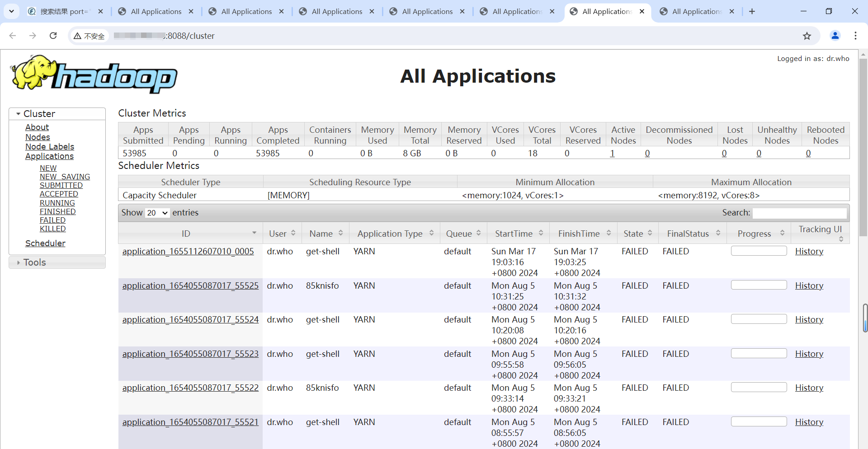
Task: Filter applications by FAILED state
Action: click(52, 220)
